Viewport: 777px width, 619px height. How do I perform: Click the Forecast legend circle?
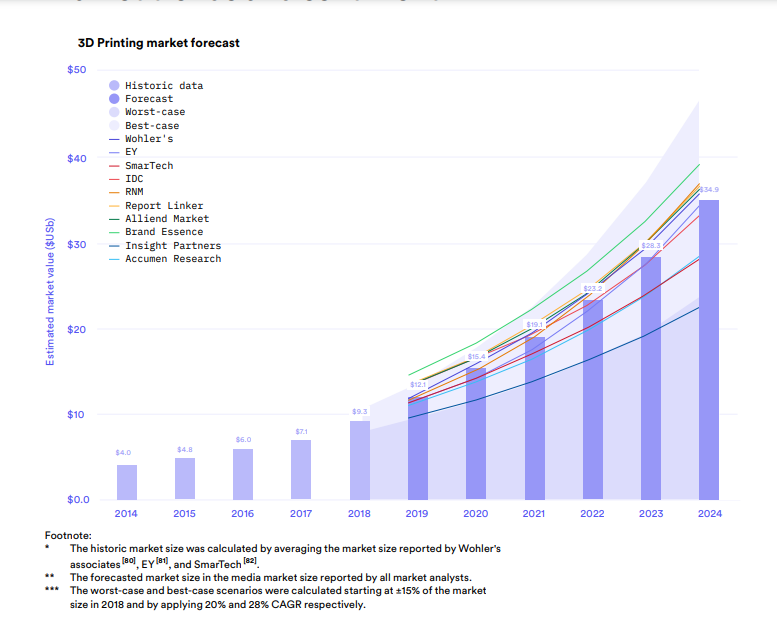coord(114,99)
